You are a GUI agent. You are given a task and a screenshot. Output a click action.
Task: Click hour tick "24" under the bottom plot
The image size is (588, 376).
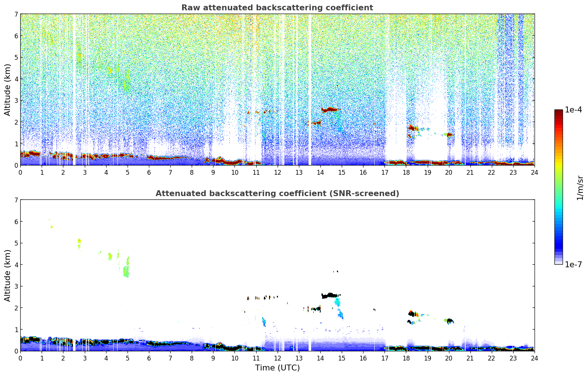pyautogui.click(x=534, y=358)
